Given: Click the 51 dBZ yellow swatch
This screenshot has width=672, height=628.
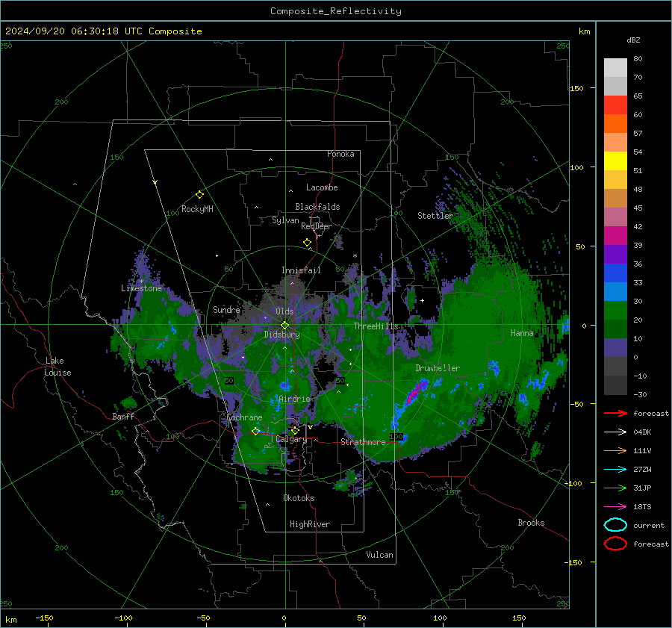Looking at the screenshot, I should (x=615, y=161).
